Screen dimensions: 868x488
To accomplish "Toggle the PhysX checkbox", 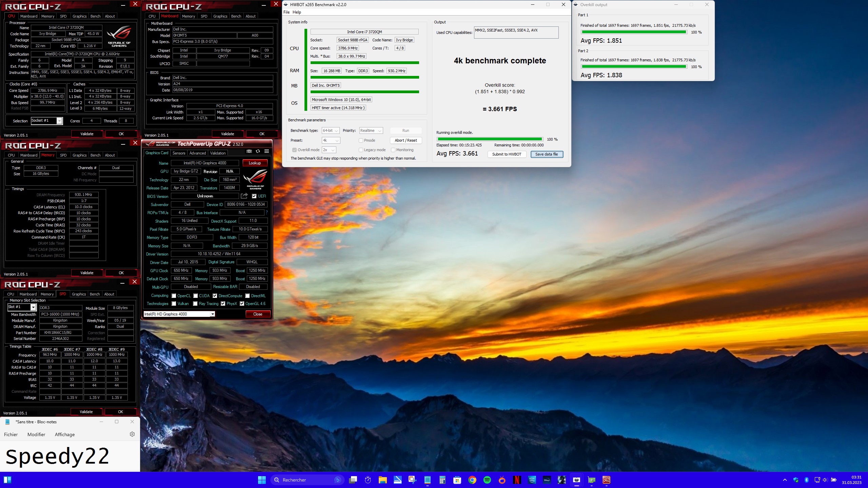I will click(x=223, y=304).
